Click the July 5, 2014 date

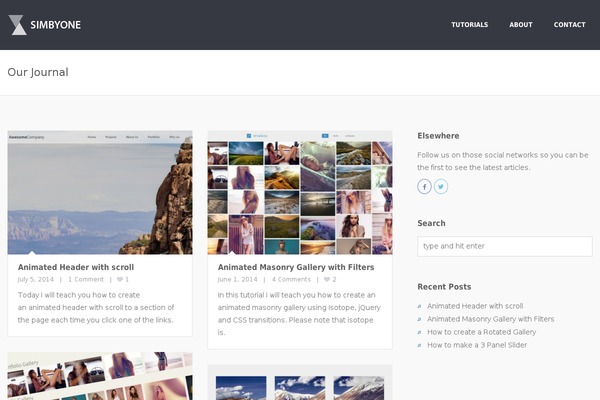click(36, 279)
